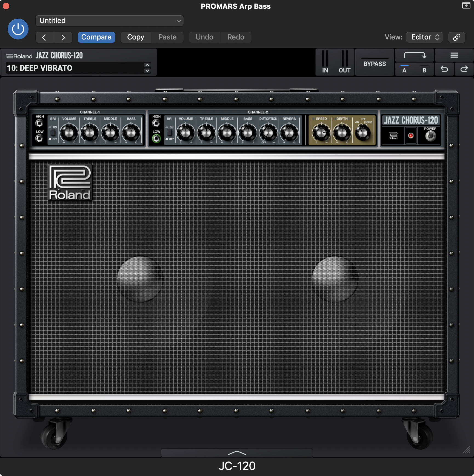Viewport: 474px width, 476px height.
Task: Click the JC-120 label at bottom
Action: click(x=237, y=466)
